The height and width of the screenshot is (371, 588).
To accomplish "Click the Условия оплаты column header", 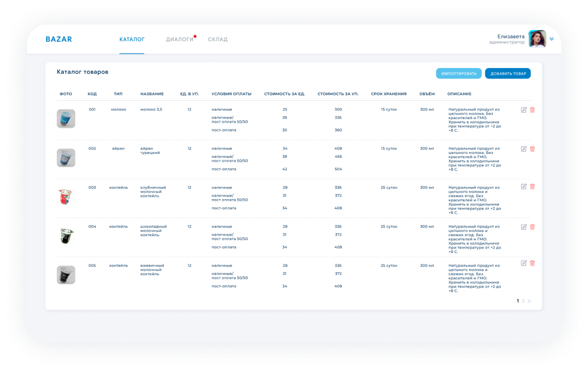I will pos(232,94).
